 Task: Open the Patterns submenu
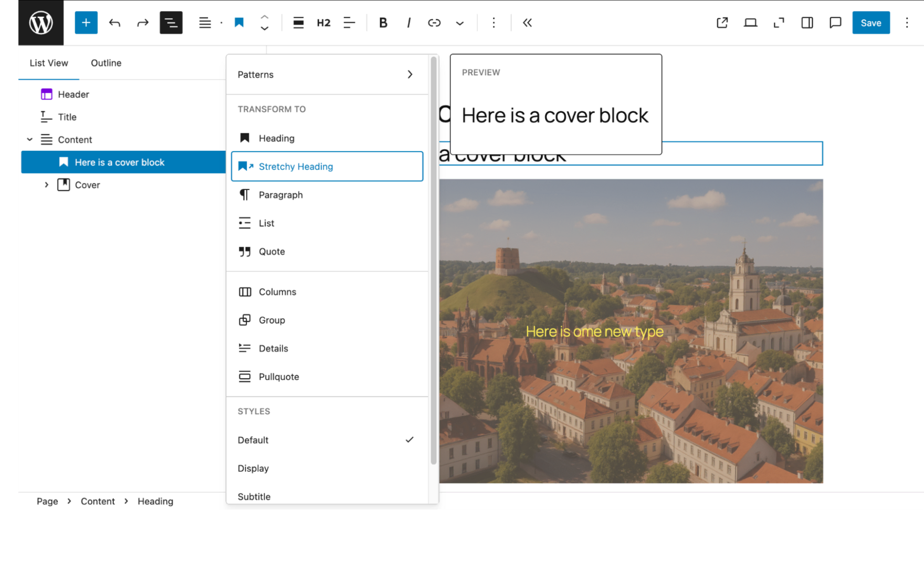tap(325, 75)
